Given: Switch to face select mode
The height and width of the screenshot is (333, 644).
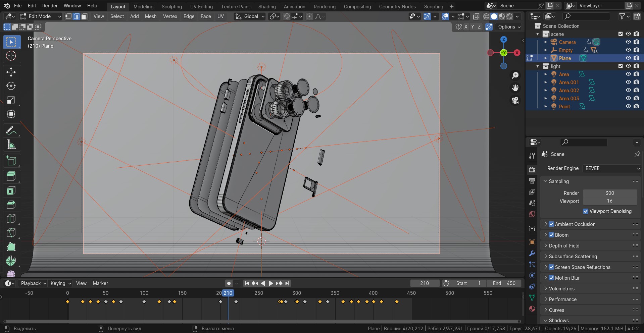Looking at the screenshot, I should [x=85, y=16].
